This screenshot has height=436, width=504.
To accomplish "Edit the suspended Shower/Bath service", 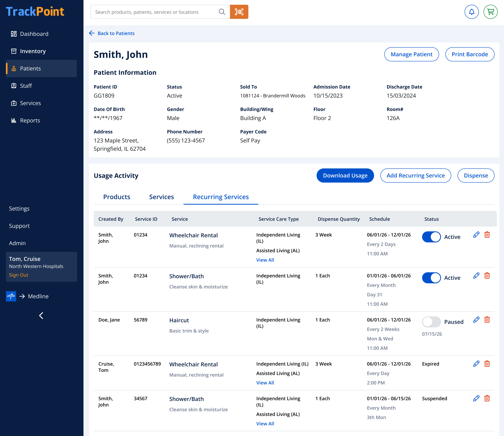I will 476,398.
